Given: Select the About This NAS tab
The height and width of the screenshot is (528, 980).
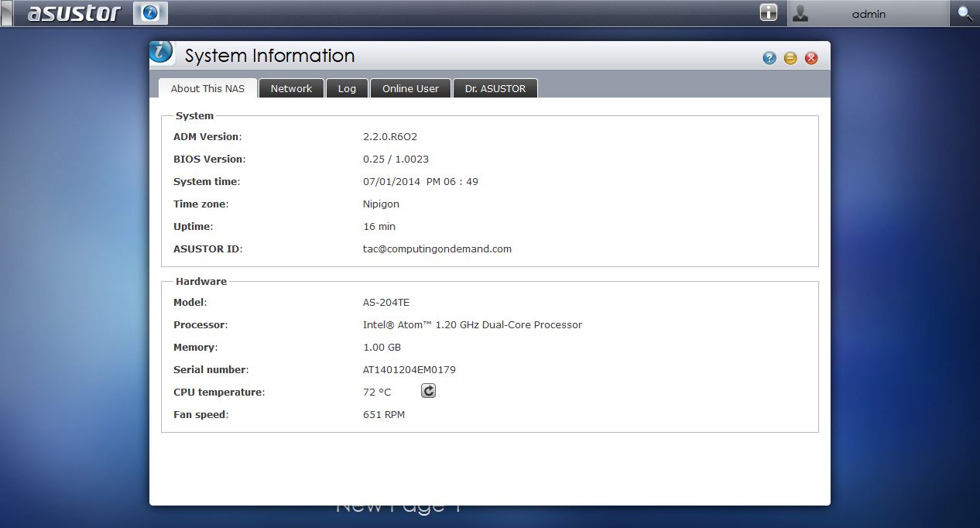Looking at the screenshot, I should (207, 88).
